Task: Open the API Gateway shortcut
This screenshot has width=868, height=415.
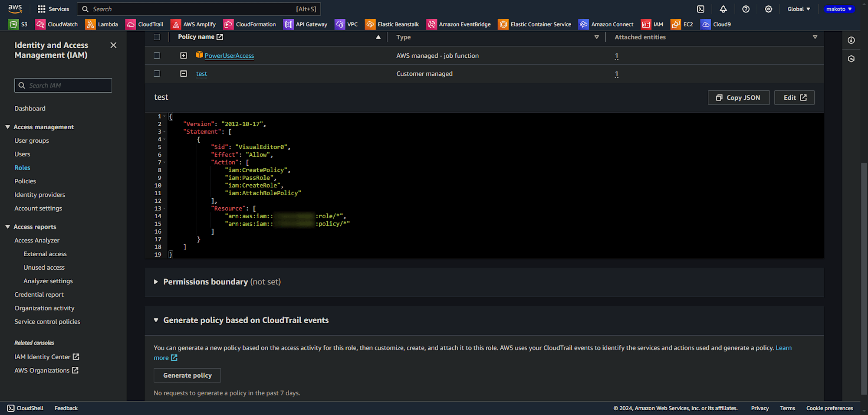Action: (306, 24)
